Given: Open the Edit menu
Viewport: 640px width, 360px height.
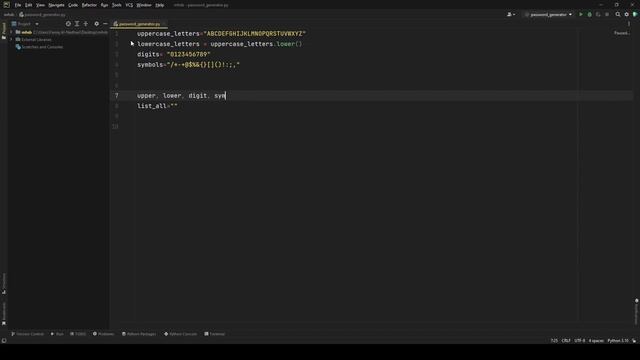Looking at the screenshot, I should coord(28,5).
